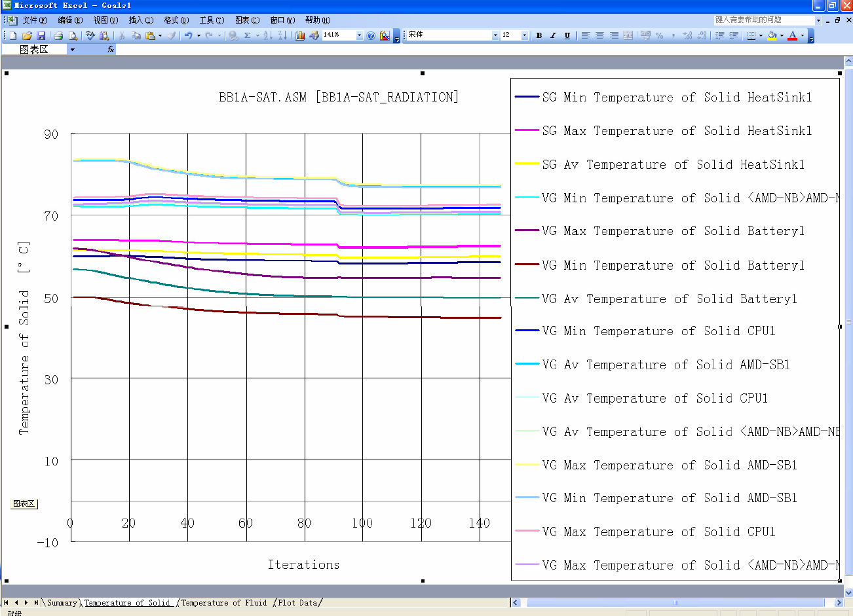Decrease decimal places icon
853x616 pixels.
(x=702, y=35)
